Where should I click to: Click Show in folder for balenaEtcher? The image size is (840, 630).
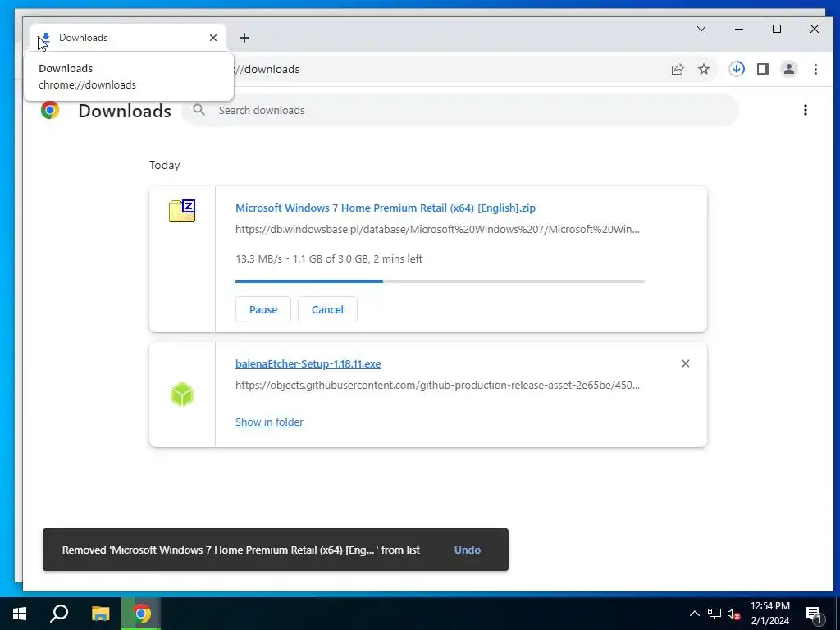pos(269,422)
